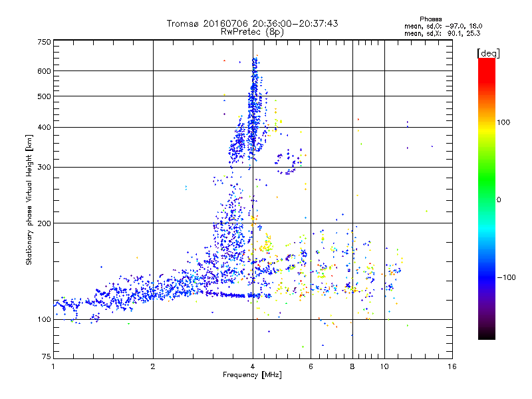Image resolution: width=532 pixels, height=399 pixels.
Task: Click the x-axis tick label '16'
Action: [x=452, y=366]
